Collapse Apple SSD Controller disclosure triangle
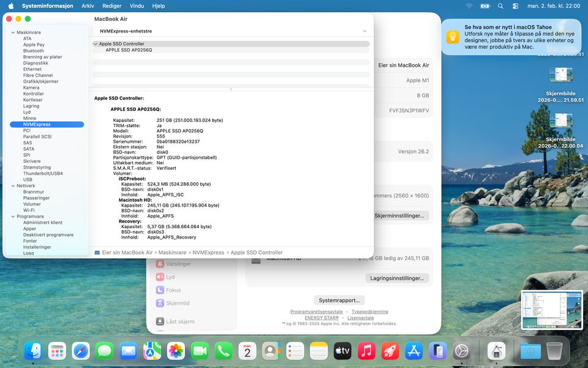This screenshot has width=588, height=368. point(96,44)
